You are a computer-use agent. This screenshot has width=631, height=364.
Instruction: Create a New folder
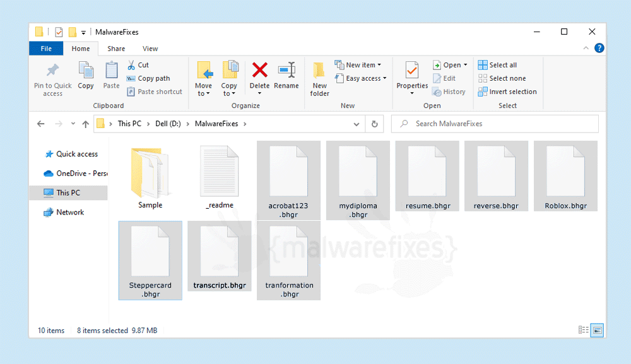(x=319, y=79)
